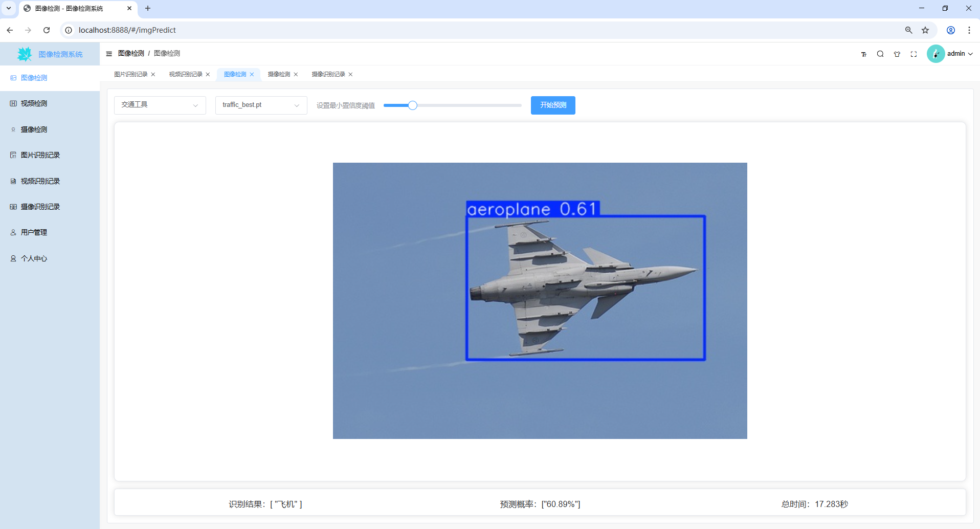Click the 总时间 17.283秒 text
The height and width of the screenshot is (529, 980).
click(x=815, y=504)
